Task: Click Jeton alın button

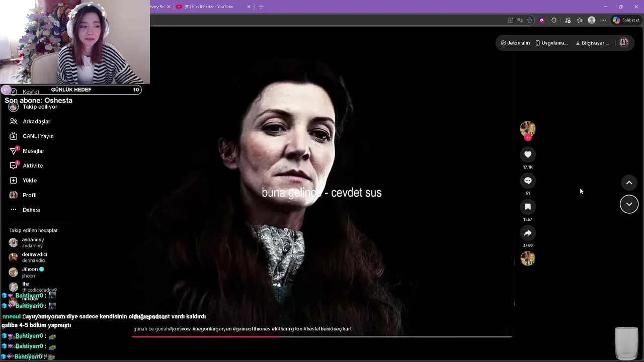Action: (x=515, y=43)
